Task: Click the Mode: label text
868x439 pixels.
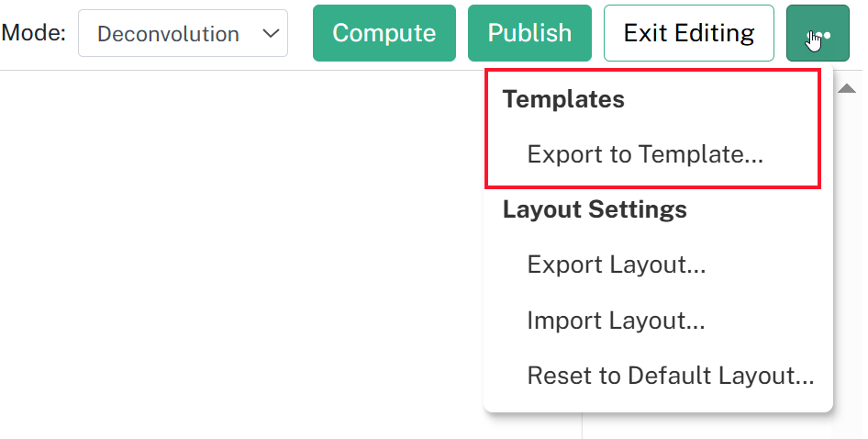Action: (34, 33)
